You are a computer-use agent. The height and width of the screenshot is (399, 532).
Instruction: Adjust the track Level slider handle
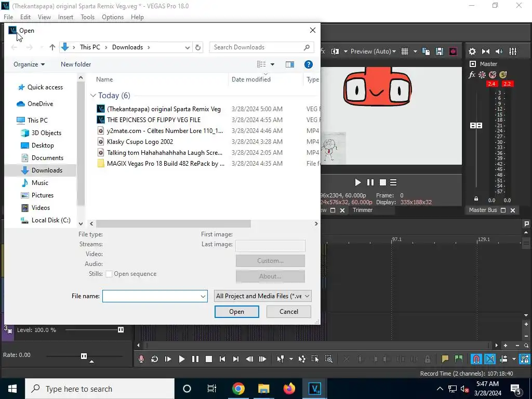coord(121,330)
